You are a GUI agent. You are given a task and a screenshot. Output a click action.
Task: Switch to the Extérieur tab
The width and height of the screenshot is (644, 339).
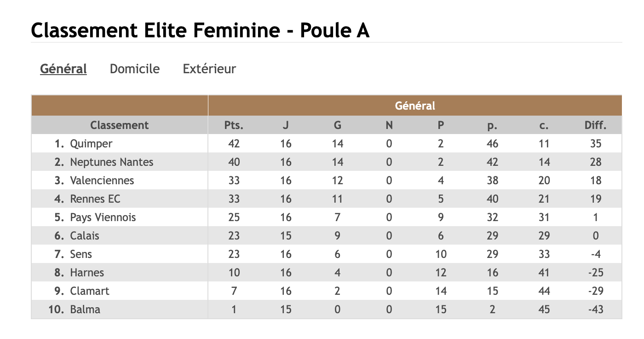[209, 69]
